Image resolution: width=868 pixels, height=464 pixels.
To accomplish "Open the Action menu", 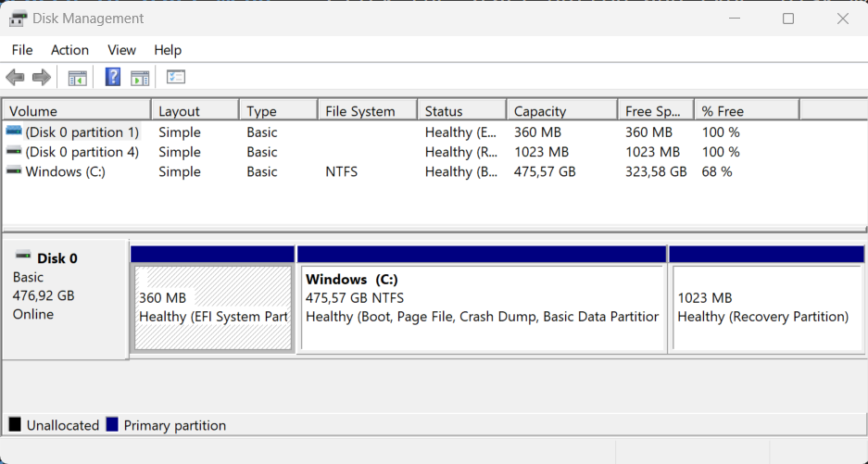I will (69, 50).
